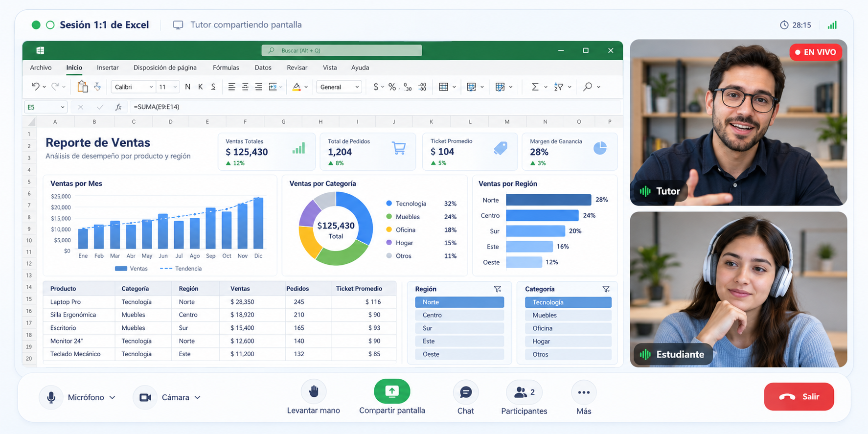Open the Archivo menu
The width and height of the screenshot is (868, 434).
[x=41, y=68]
